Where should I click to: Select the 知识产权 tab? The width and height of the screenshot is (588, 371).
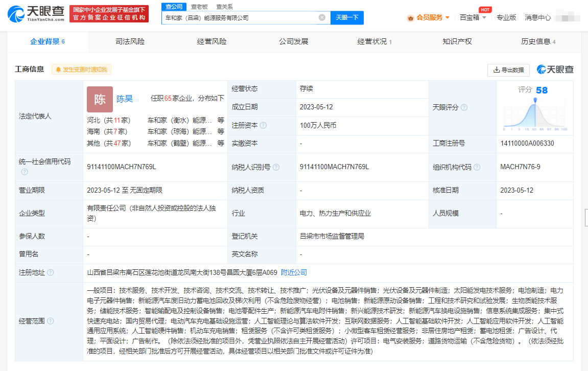457,41
